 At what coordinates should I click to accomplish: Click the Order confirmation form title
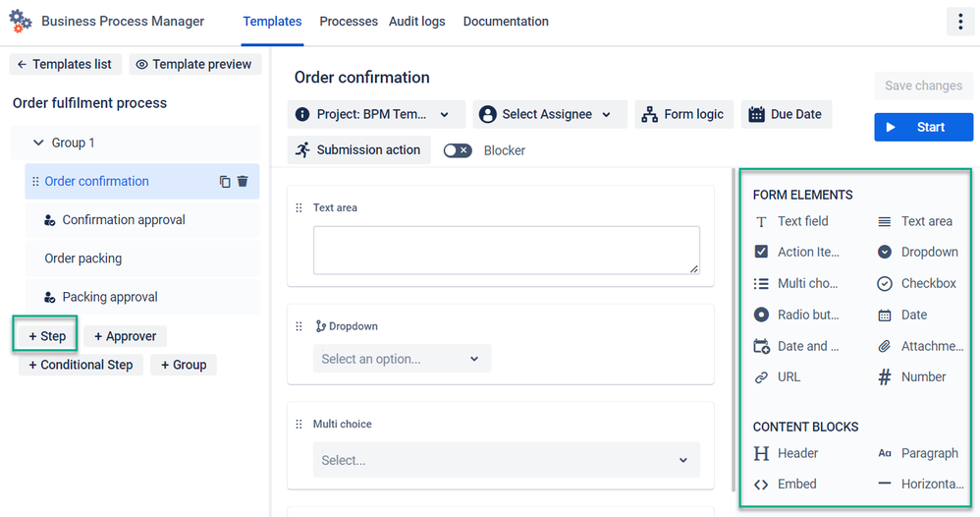[x=362, y=78]
